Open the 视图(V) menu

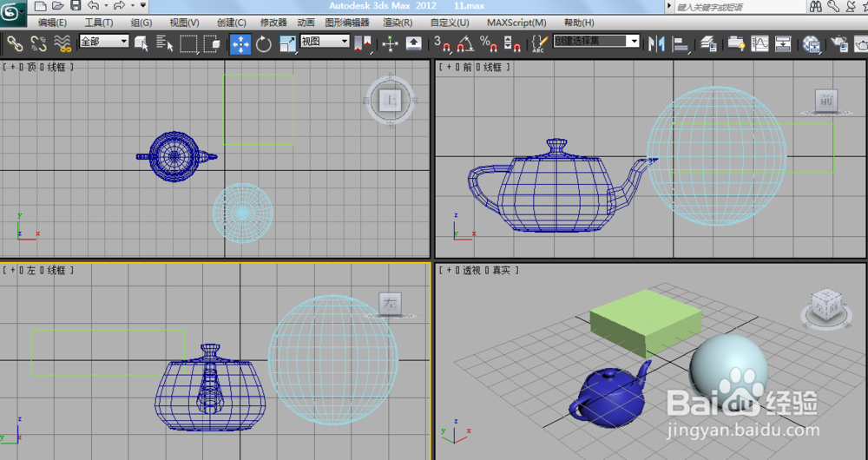tap(184, 23)
